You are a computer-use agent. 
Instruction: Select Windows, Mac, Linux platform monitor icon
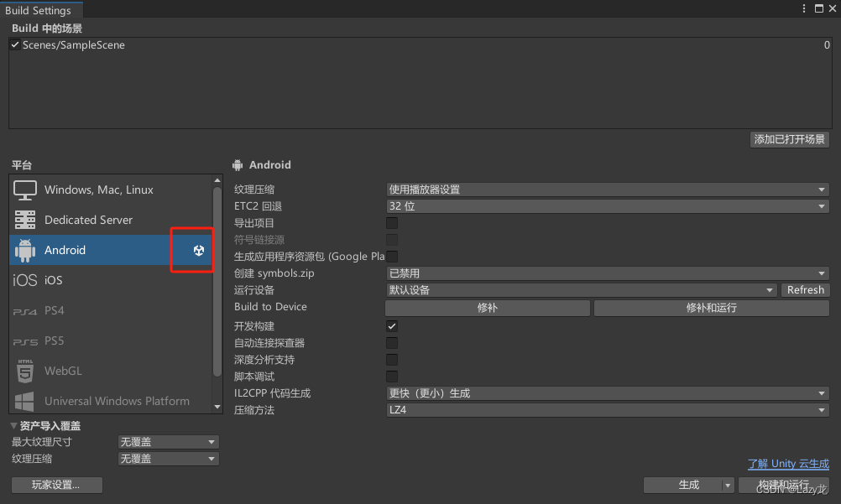point(24,190)
